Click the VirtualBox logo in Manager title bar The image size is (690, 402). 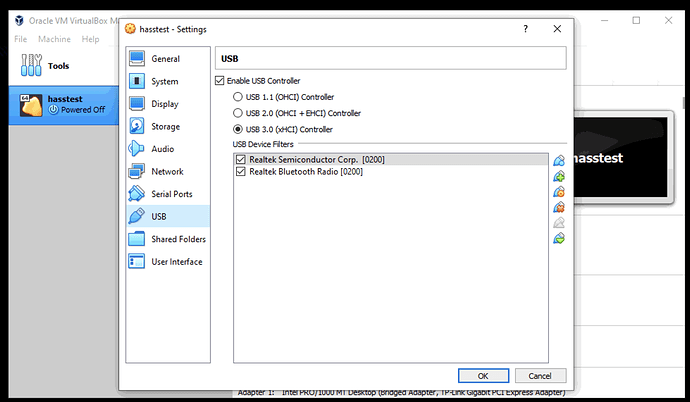(19, 21)
